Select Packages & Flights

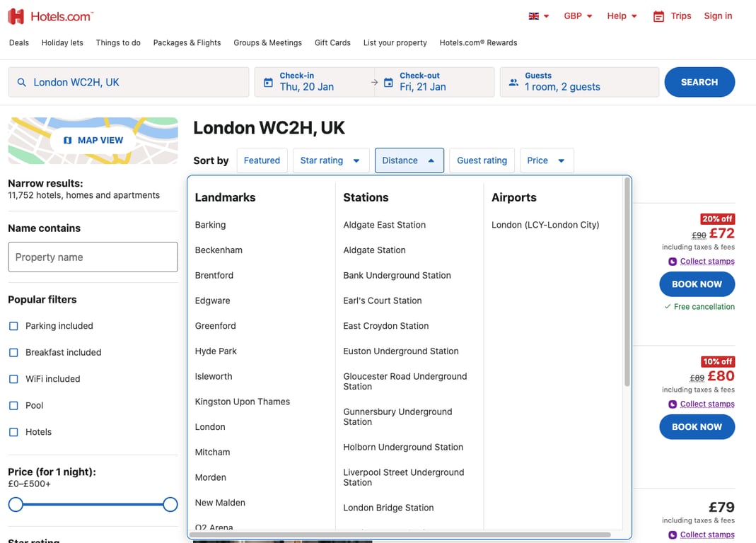pos(187,43)
